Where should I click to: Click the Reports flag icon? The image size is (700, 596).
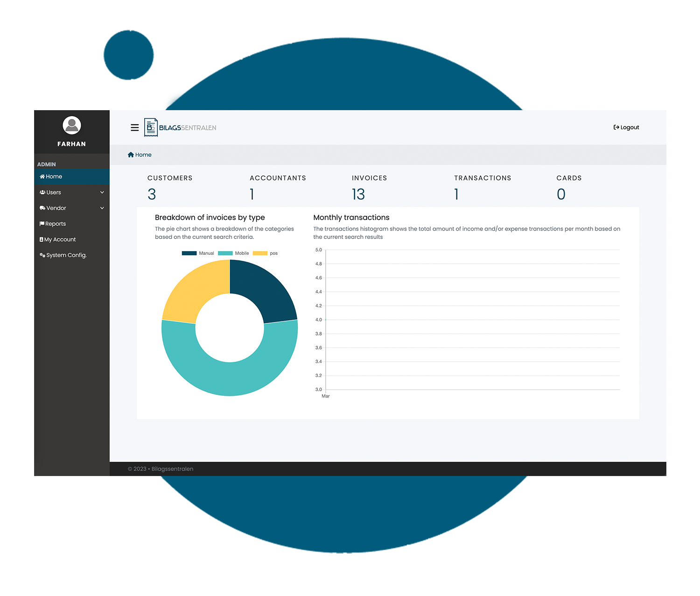click(x=42, y=224)
